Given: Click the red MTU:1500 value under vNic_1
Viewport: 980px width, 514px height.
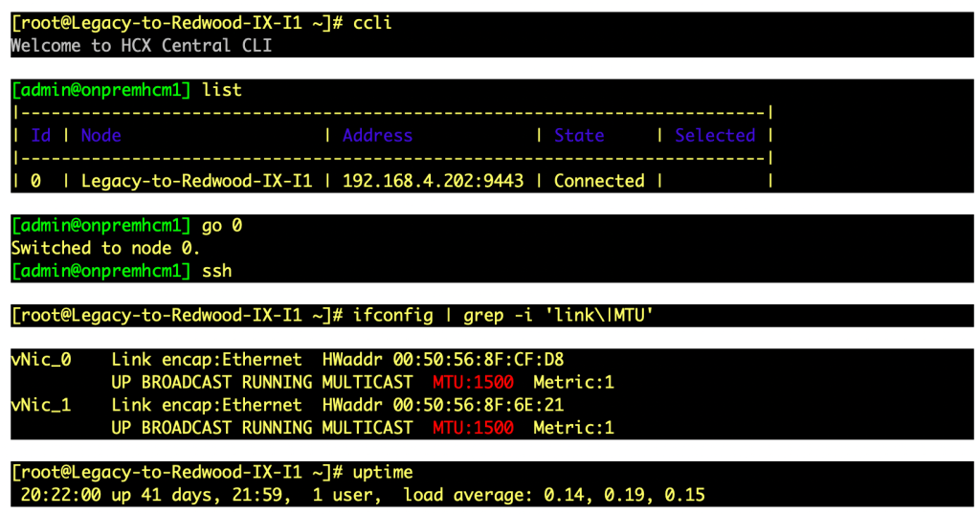Looking at the screenshot, I should coord(473,428).
